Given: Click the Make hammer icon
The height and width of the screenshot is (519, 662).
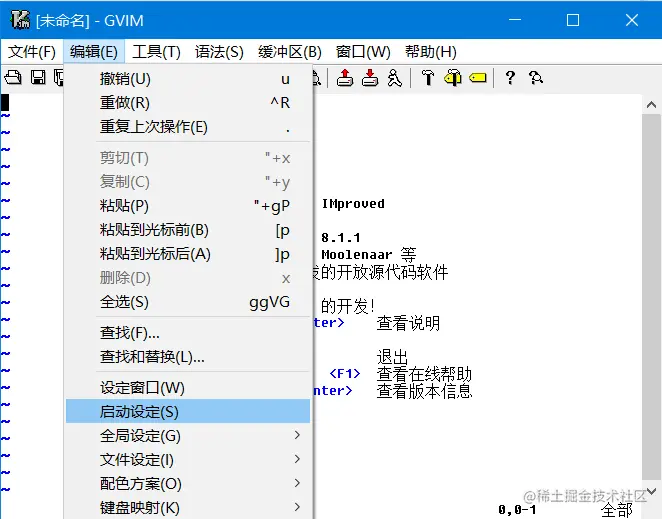Looking at the screenshot, I should (428, 78).
